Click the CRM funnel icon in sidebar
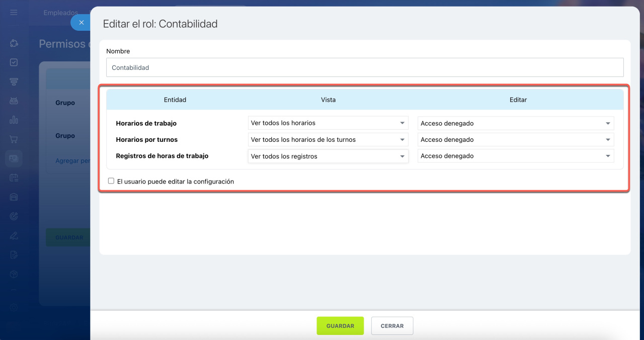Screen dimensions: 644x340 (x=14, y=81)
